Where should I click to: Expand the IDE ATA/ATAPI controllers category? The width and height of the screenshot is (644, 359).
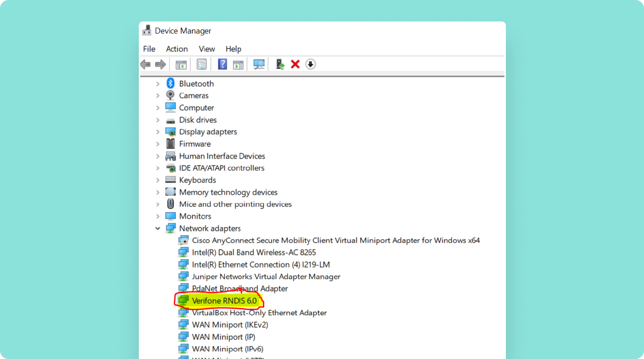coord(158,168)
